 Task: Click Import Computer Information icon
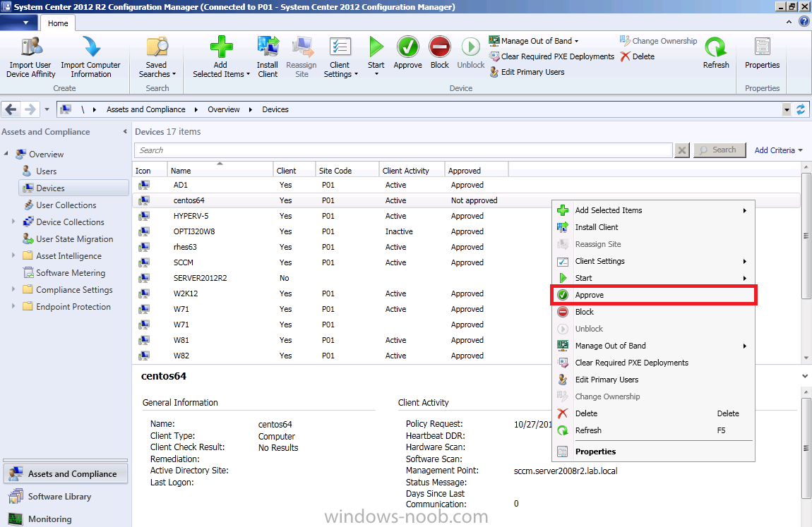click(x=91, y=47)
